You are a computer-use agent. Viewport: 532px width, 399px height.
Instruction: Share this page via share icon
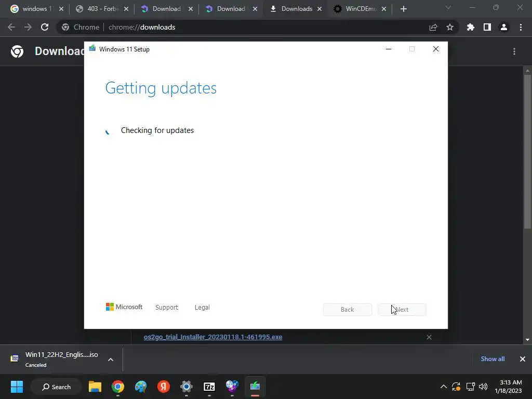point(433,27)
